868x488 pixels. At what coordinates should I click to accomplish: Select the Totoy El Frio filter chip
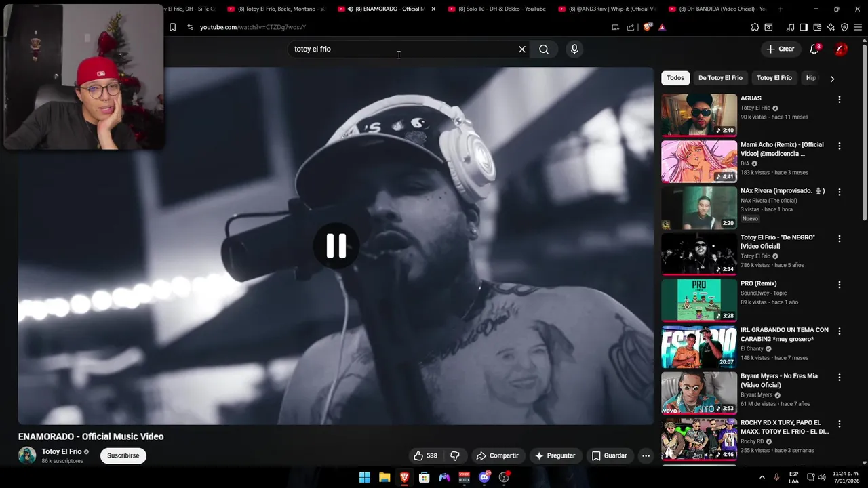tap(774, 78)
